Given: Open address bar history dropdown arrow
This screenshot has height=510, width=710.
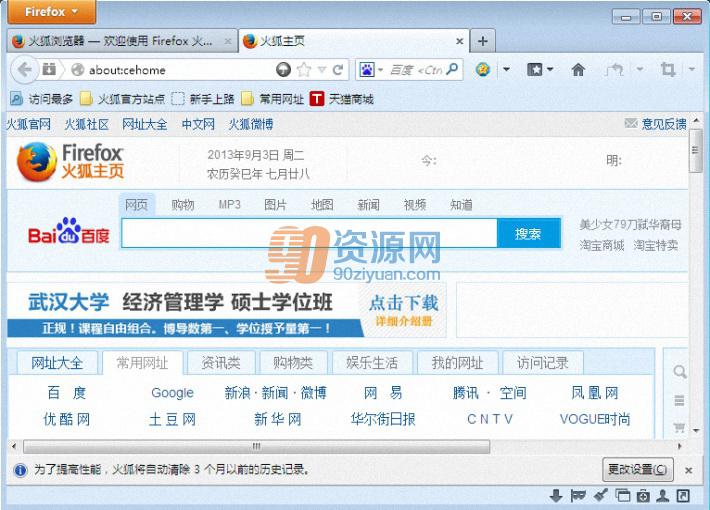Looking at the screenshot, I should (x=322, y=70).
